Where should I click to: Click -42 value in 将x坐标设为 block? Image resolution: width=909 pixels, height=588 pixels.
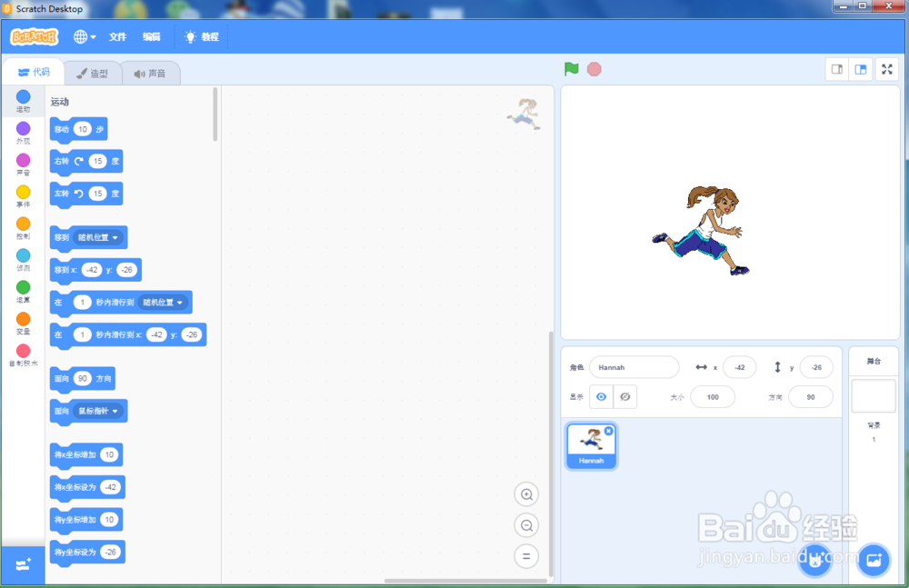(111, 487)
